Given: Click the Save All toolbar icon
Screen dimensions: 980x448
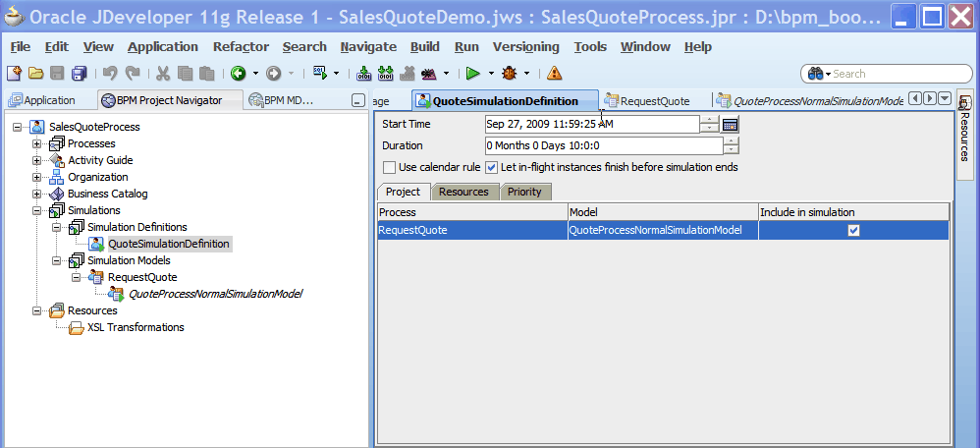Looking at the screenshot, I should pyautogui.click(x=80, y=74).
